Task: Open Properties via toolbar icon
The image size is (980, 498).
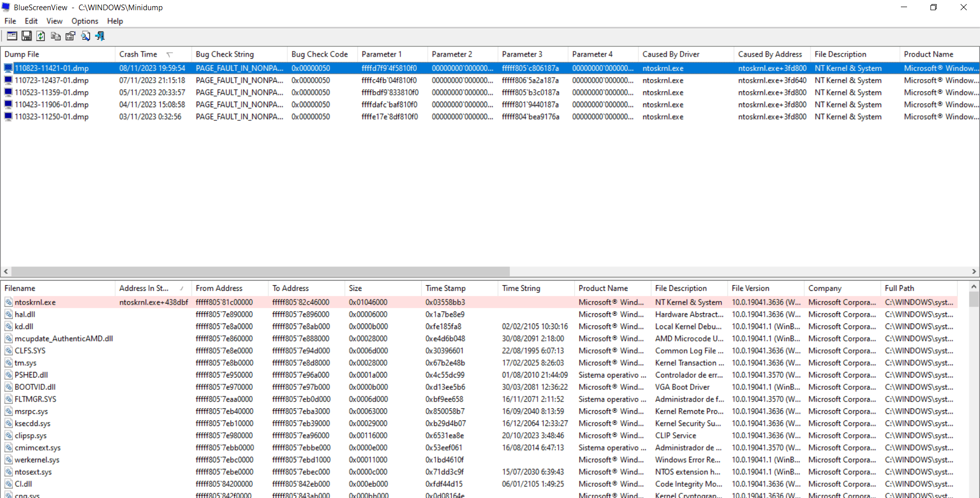Action: click(x=70, y=36)
